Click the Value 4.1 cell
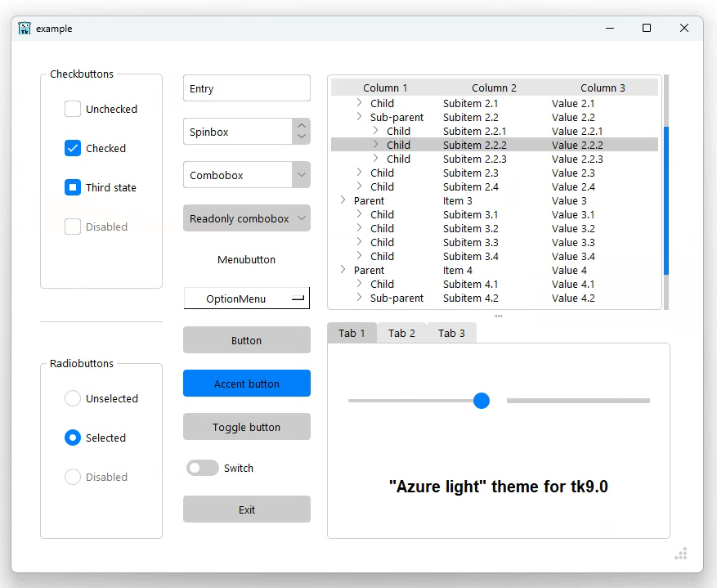Image resolution: width=717 pixels, height=588 pixels. click(x=573, y=284)
